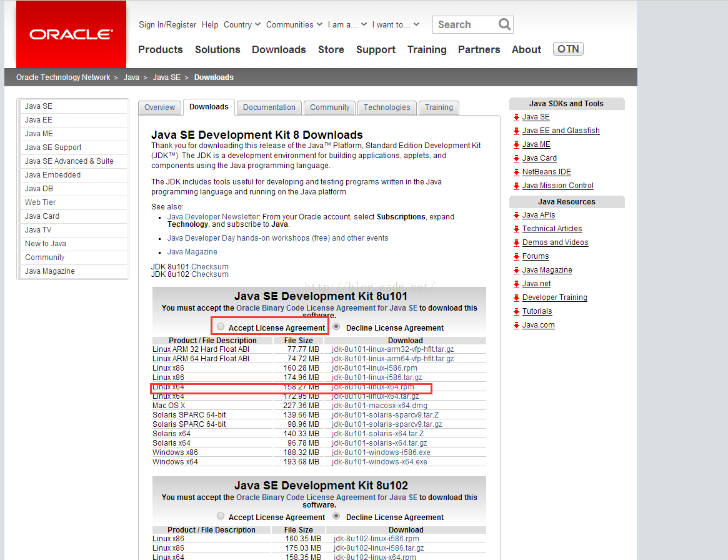
Task: Select the Downloads tab
Action: pyautogui.click(x=209, y=107)
